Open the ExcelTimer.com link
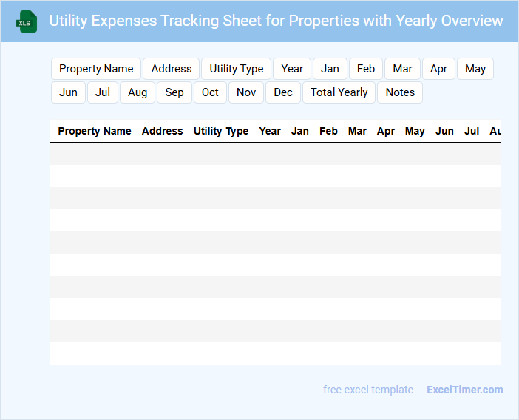This screenshot has height=420, width=519. [464, 390]
